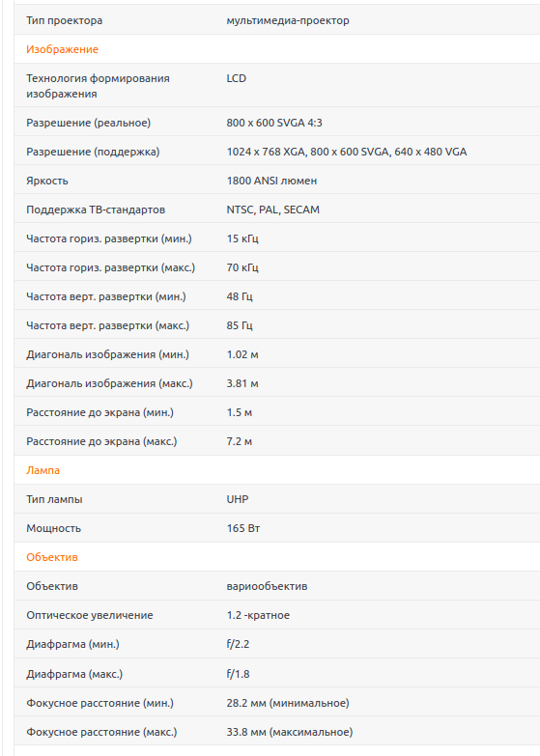
Task: Select the Тип проектора row label
Action: click(64, 20)
